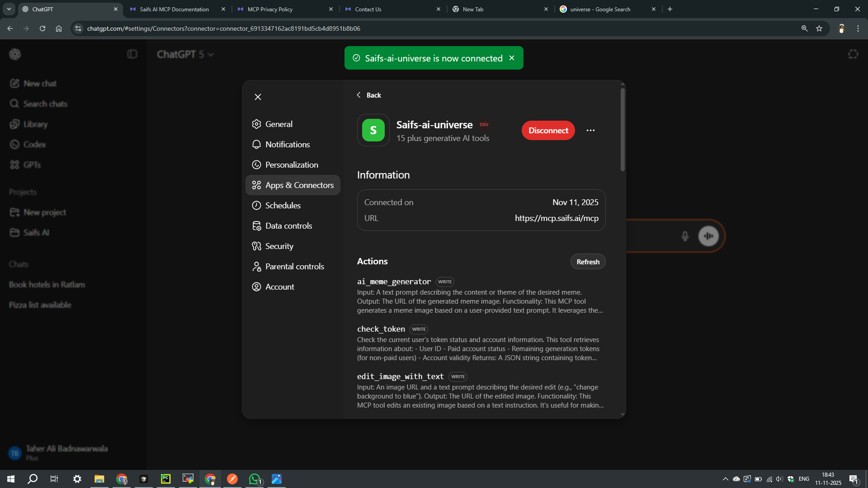Viewport: 868px width, 488px height.
Task: Click the connector URL https://mcp.saifs.ai/mcp
Action: (557, 218)
